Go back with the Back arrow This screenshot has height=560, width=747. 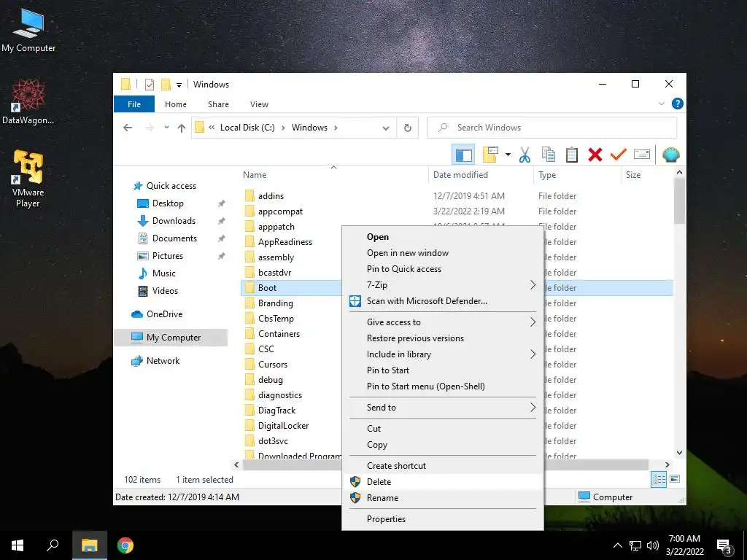point(128,128)
